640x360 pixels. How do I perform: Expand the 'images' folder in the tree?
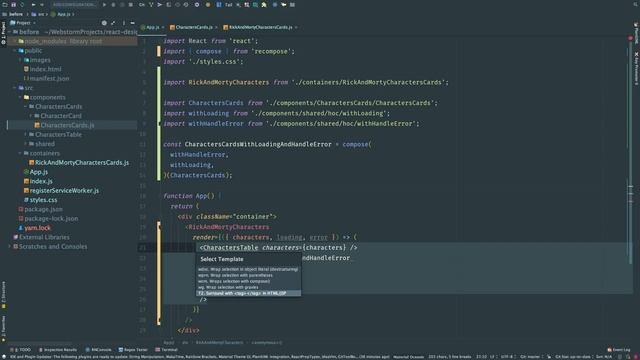(20, 60)
